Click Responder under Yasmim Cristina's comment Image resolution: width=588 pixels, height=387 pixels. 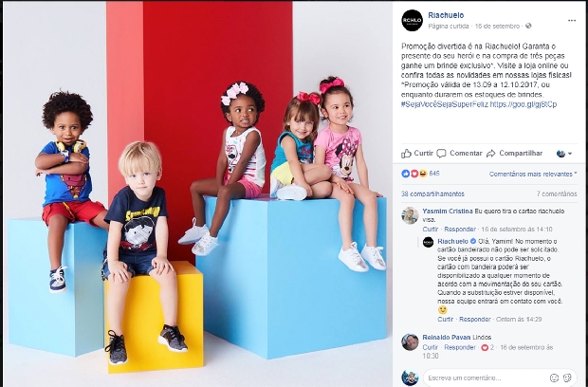tap(460, 230)
